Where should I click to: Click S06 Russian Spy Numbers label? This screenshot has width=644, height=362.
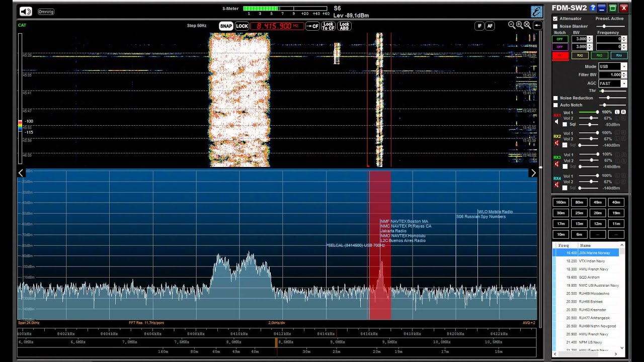(x=481, y=217)
